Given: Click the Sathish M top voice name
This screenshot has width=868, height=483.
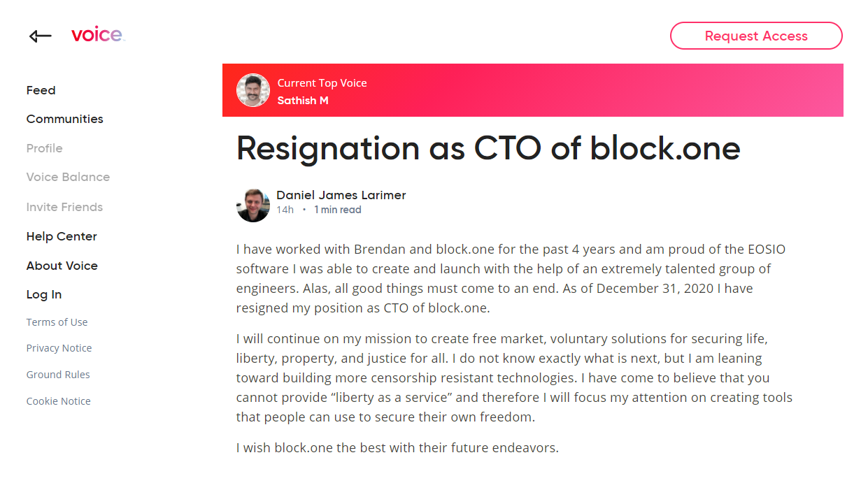Looking at the screenshot, I should pyautogui.click(x=303, y=101).
